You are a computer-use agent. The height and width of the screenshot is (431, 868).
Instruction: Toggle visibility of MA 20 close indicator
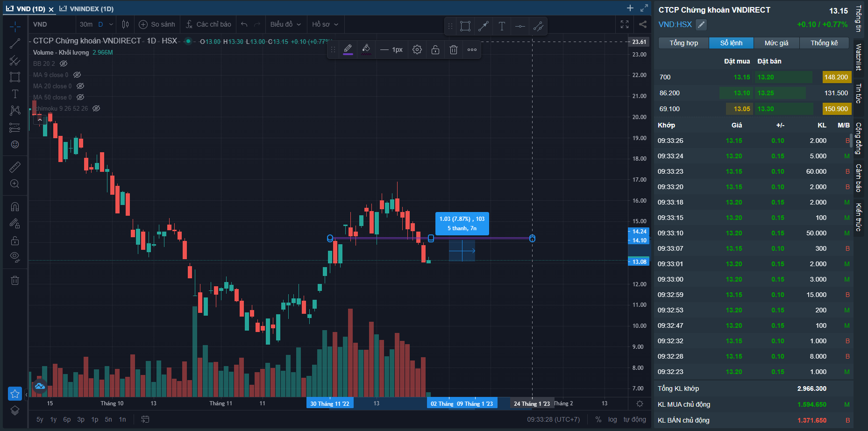(80, 86)
